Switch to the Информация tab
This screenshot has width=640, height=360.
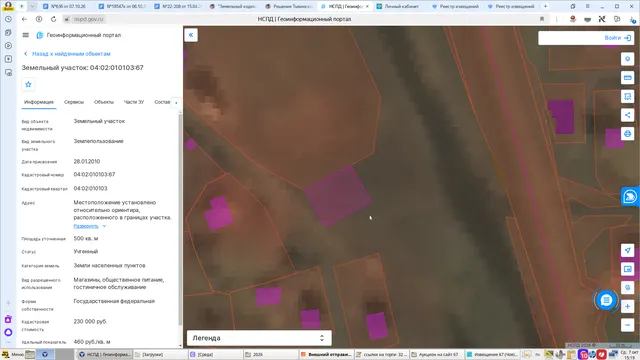[39, 102]
